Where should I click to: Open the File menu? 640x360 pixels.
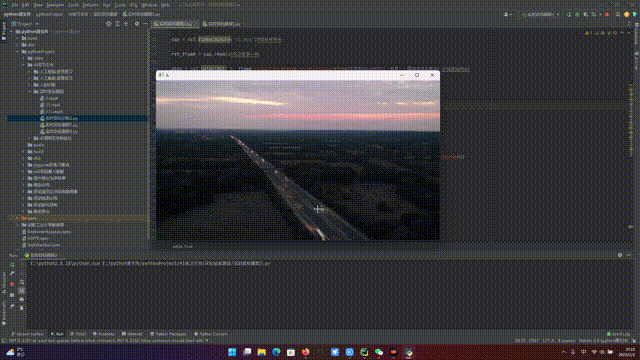(15, 5)
